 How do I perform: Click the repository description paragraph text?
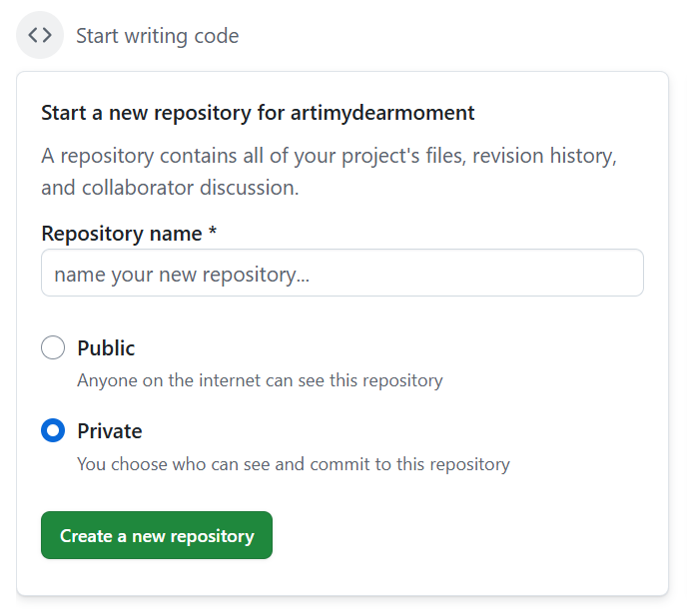(330, 157)
